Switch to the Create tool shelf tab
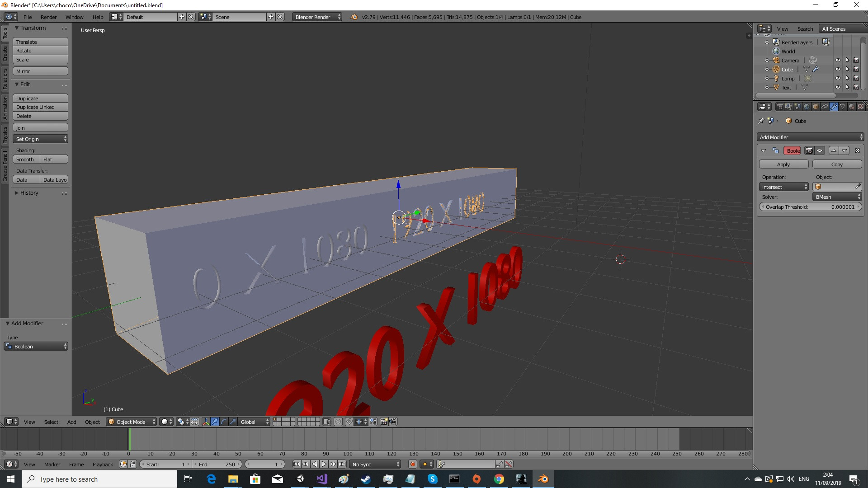The width and height of the screenshot is (868, 488). pyautogui.click(x=5, y=53)
